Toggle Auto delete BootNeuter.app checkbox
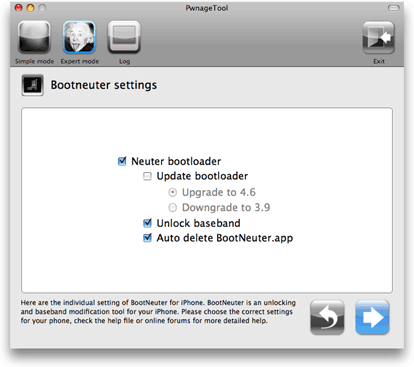 [x=147, y=238]
